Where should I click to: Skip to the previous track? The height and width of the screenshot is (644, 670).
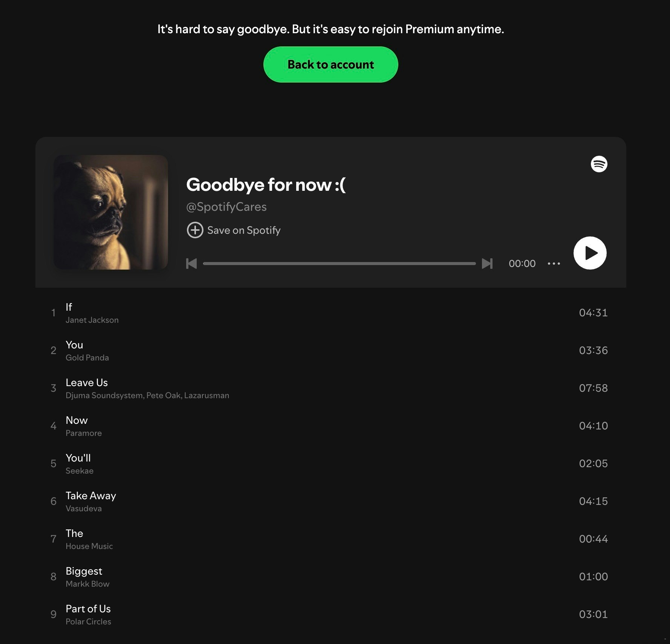pyautogui.click(x=191, y=264)
